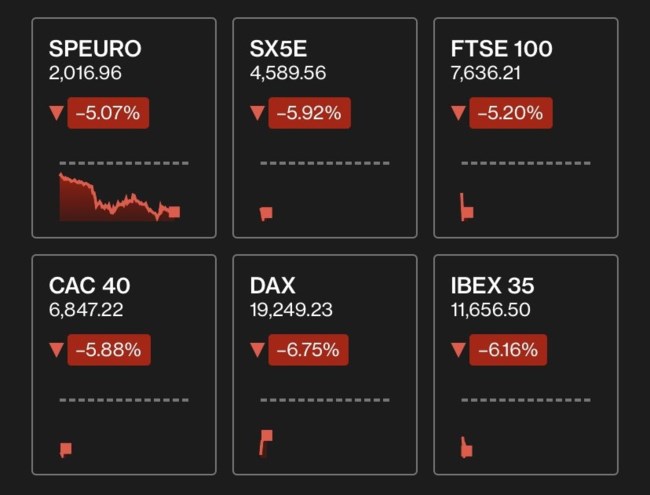Viewport: 650px width, 495px height.
Task: Click the -6.75% DAX change badge
Action: pos(309,350)
